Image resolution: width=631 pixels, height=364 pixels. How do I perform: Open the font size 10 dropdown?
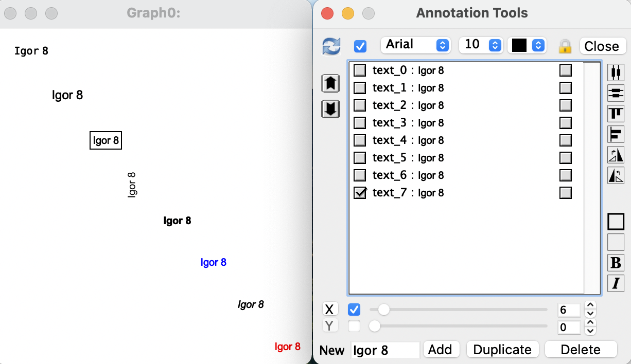[x=481, y=45]
